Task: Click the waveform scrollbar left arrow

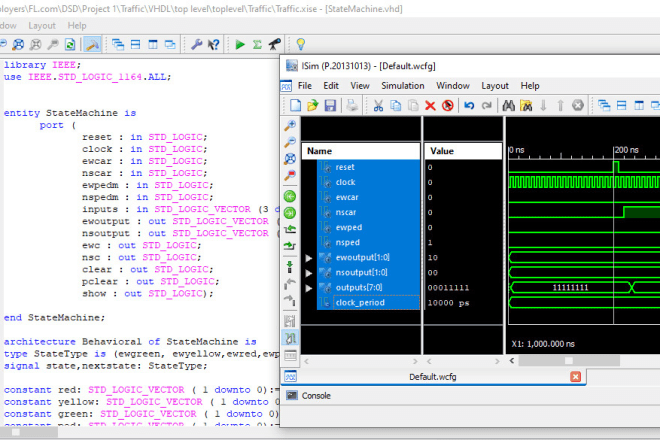Action: (512, 361)
